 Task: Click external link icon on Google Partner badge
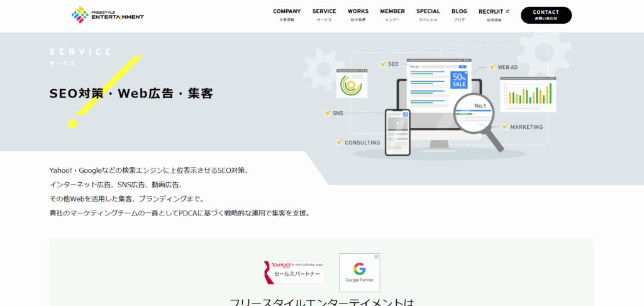(x=376, y=257)
